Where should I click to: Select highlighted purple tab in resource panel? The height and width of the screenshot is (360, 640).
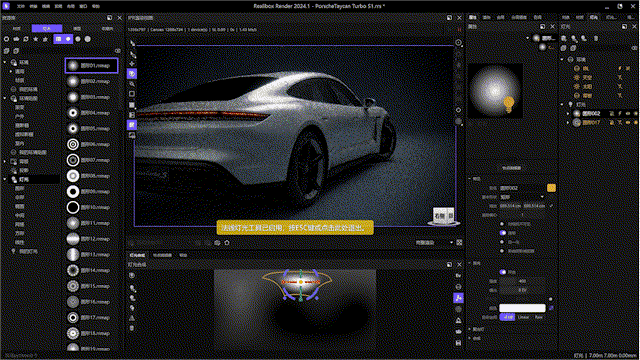click(47, 29)
